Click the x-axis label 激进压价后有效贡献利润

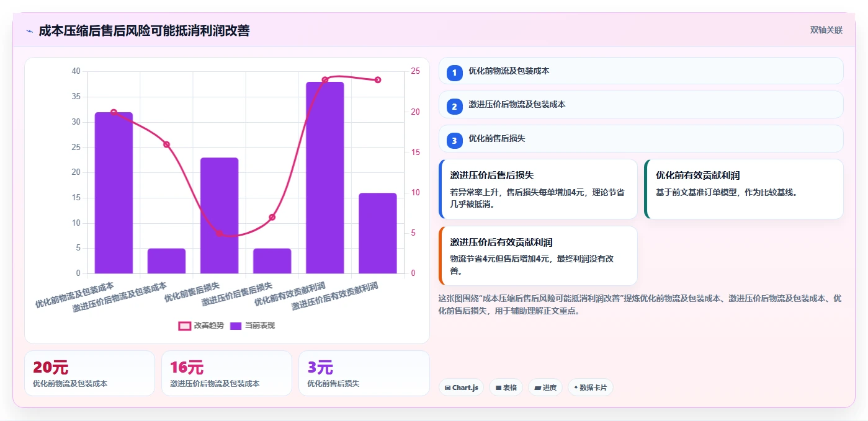click(335, 296)
